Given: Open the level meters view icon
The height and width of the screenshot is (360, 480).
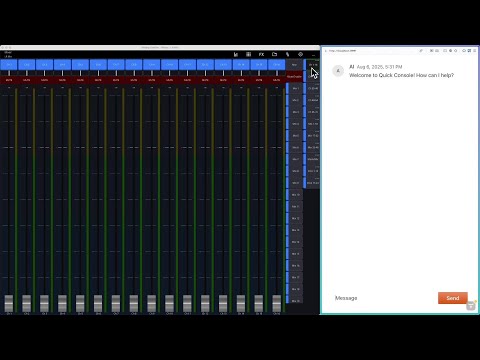Looking at the screenshot, I should click(236, 54).
